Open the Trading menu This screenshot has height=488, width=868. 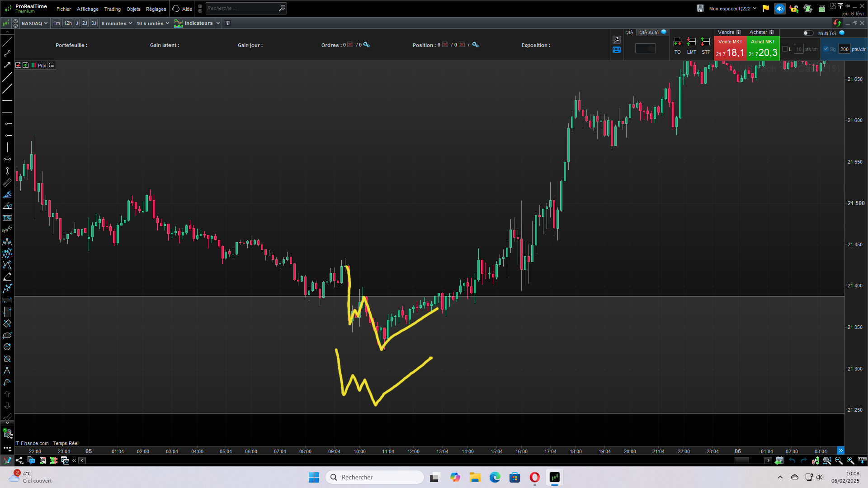pos(112,9)
